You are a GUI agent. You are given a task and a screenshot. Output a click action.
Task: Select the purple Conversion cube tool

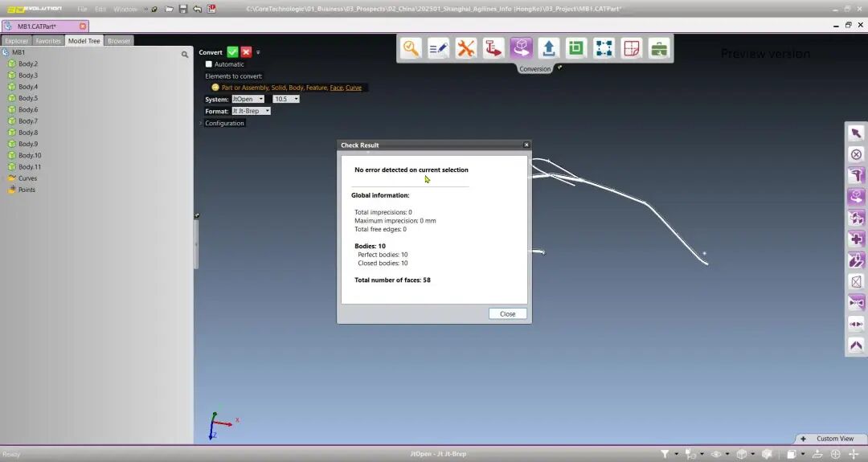(x=521, y=48)
